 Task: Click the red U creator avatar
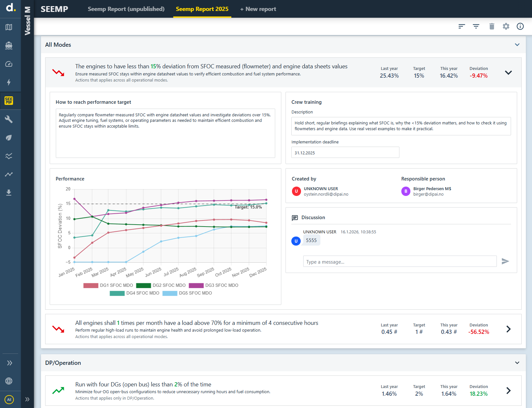click(x=296, y=191)
